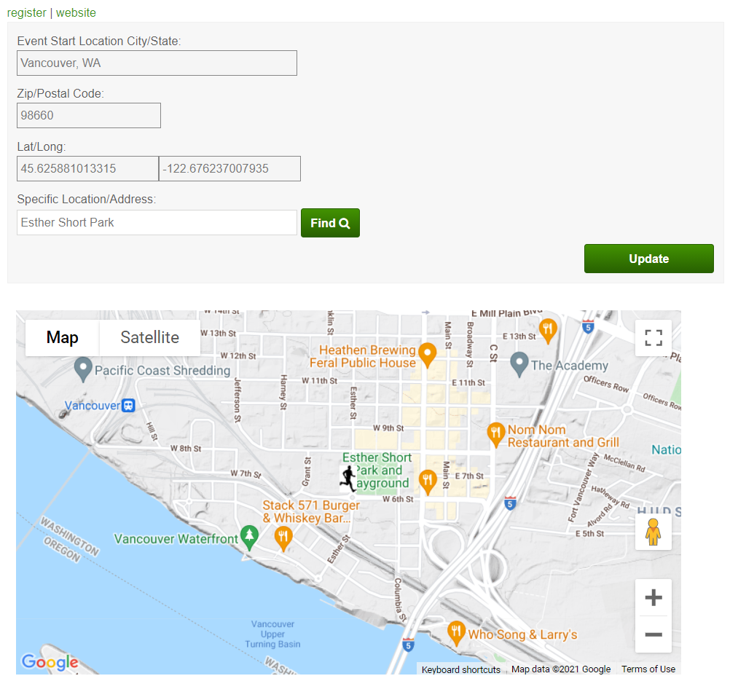Click the Zip/Postal Code input field

89,115
